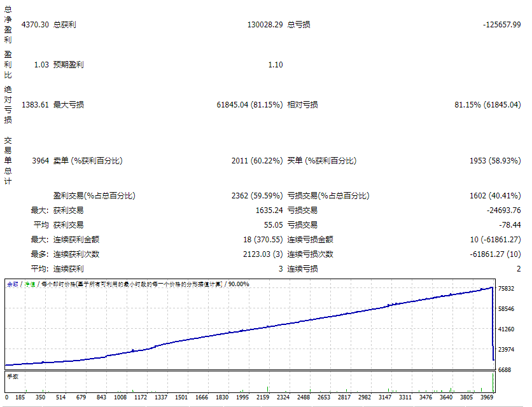Select consecutive profit 2123.03 (3)

pos(263,254)
